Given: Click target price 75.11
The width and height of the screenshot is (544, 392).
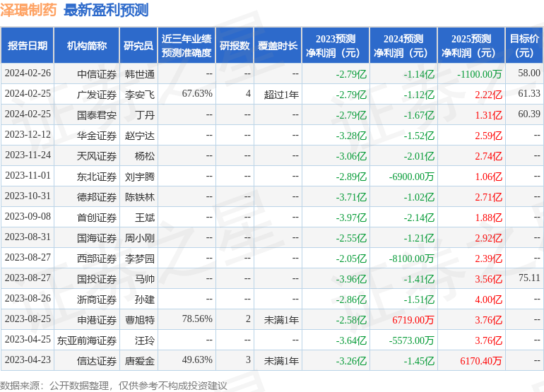Looking at the screenshot, I should click(529, 278).
